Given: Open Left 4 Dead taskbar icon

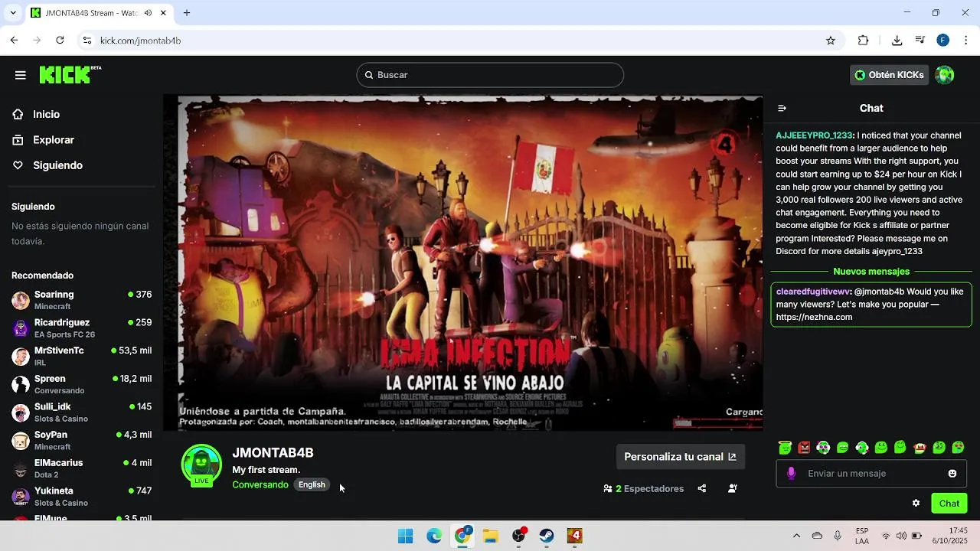Looking at the screenshot, I should point(575,536).
